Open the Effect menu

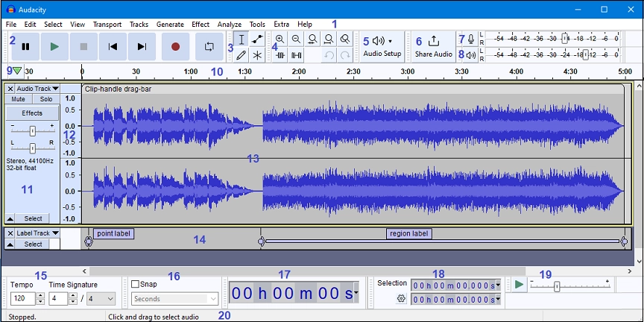(201, 25)
